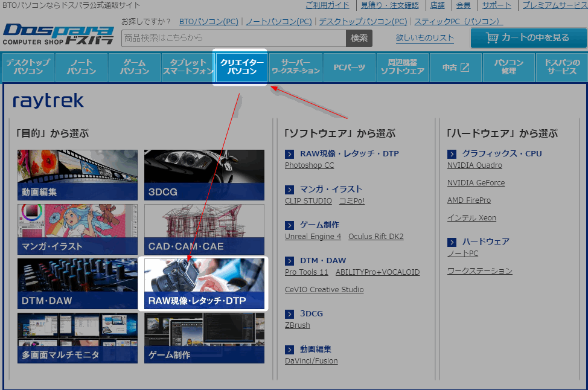Open the AMD FirePro link
Image resolution: width=588 pixels, height=390 pixels.
coord(469,200)
